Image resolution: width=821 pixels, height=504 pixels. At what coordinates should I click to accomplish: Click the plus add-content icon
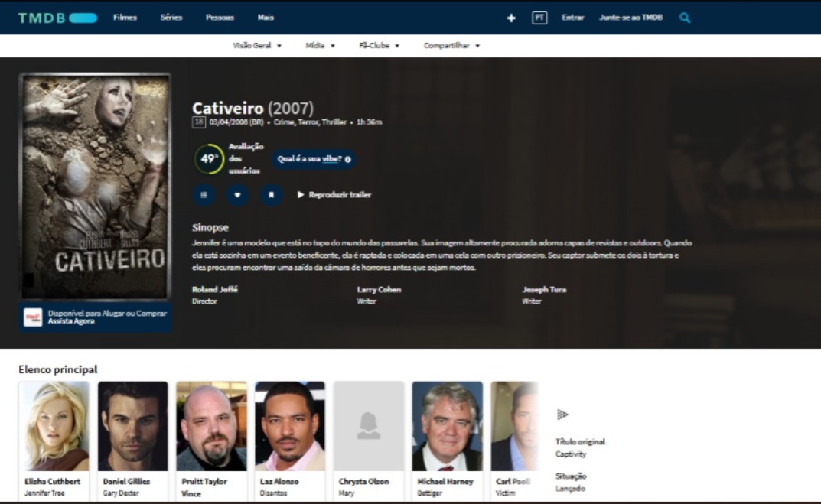(x=511, y=18)
